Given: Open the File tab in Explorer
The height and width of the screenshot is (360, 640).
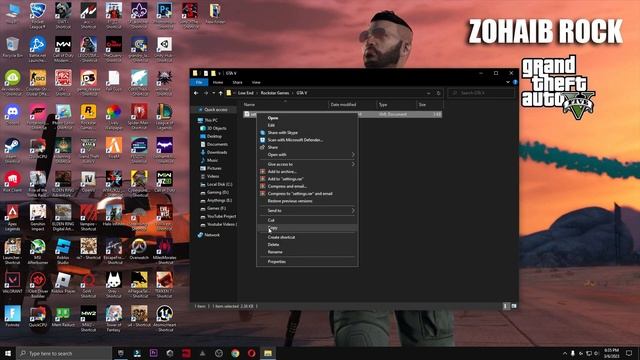Looking at the screenshot, I should point(199,82).
